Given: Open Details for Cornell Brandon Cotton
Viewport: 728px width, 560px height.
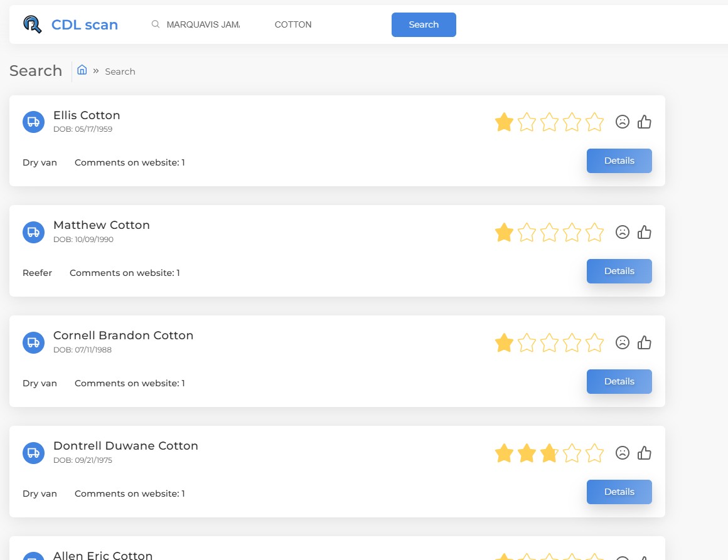Looking at the screenshot, I should [619, 381].
